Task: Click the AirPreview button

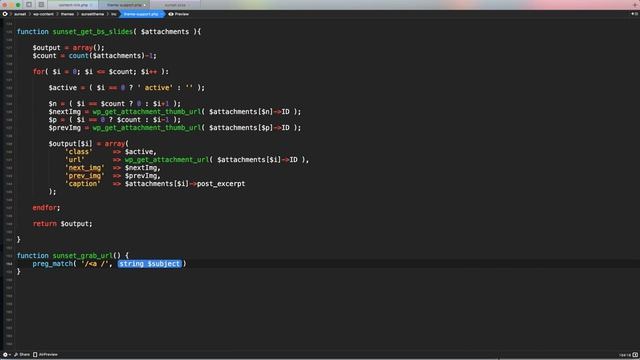Action: click(45, 355)
